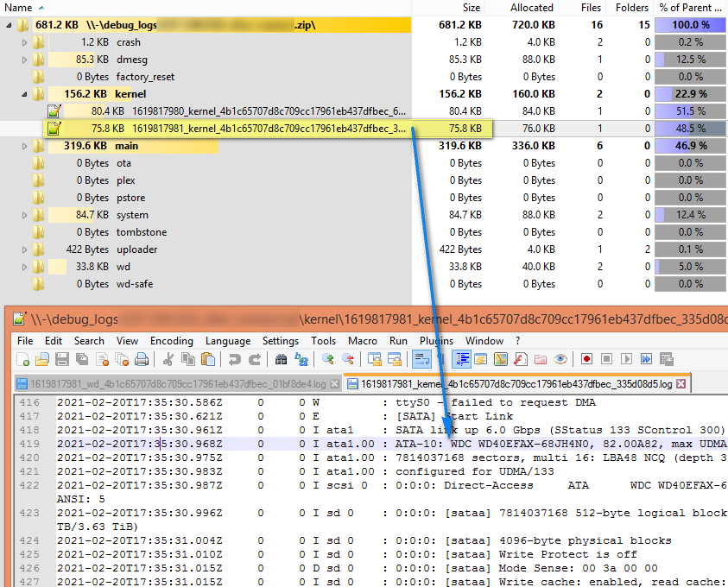Undo the last edit
Screen dimensions: 728x587
tap(235, 359)
